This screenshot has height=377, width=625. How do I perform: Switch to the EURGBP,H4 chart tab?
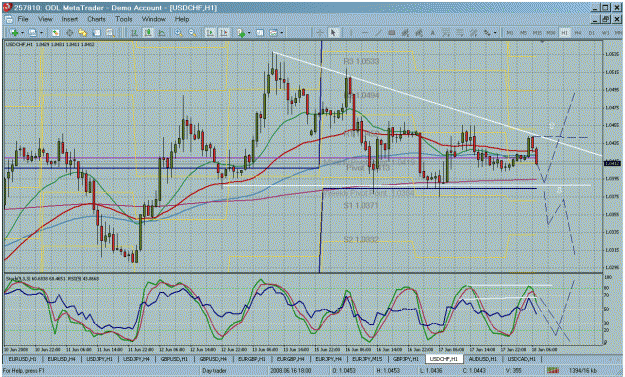pos(290,359)
